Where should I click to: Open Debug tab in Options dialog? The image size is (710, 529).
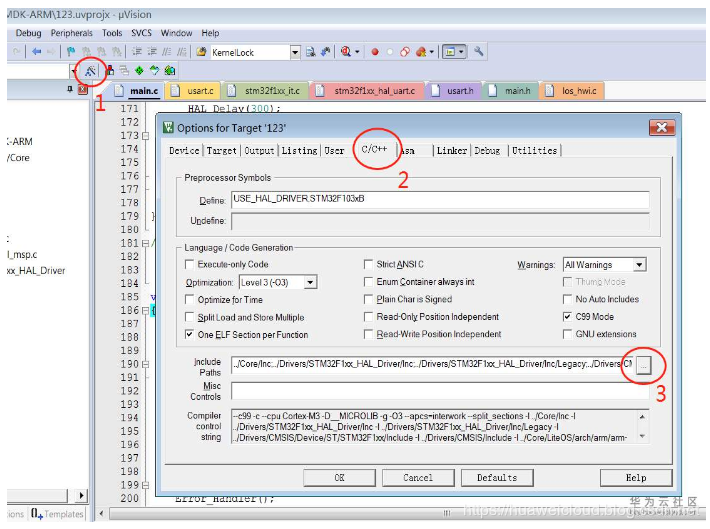coord(487,150)
